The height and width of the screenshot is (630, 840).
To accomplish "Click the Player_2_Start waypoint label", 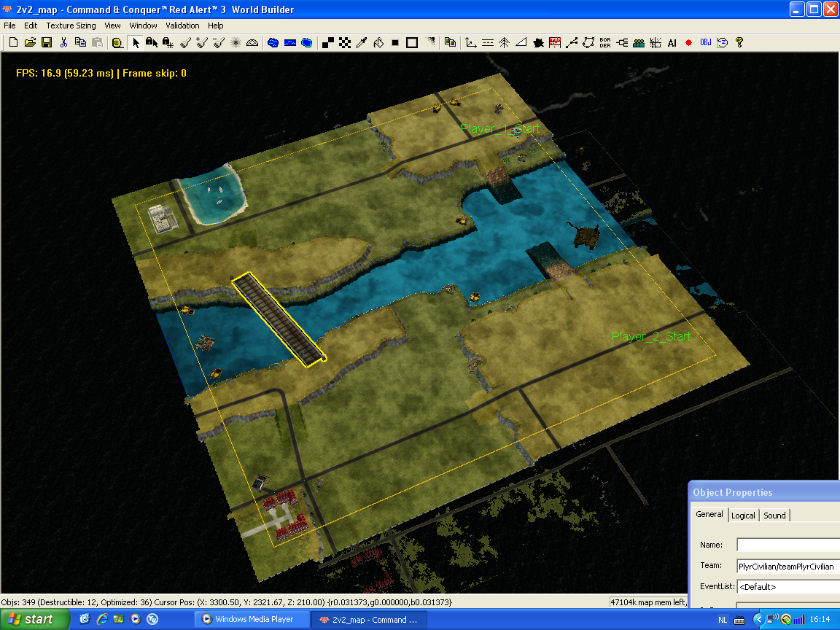I will point(651,336).
